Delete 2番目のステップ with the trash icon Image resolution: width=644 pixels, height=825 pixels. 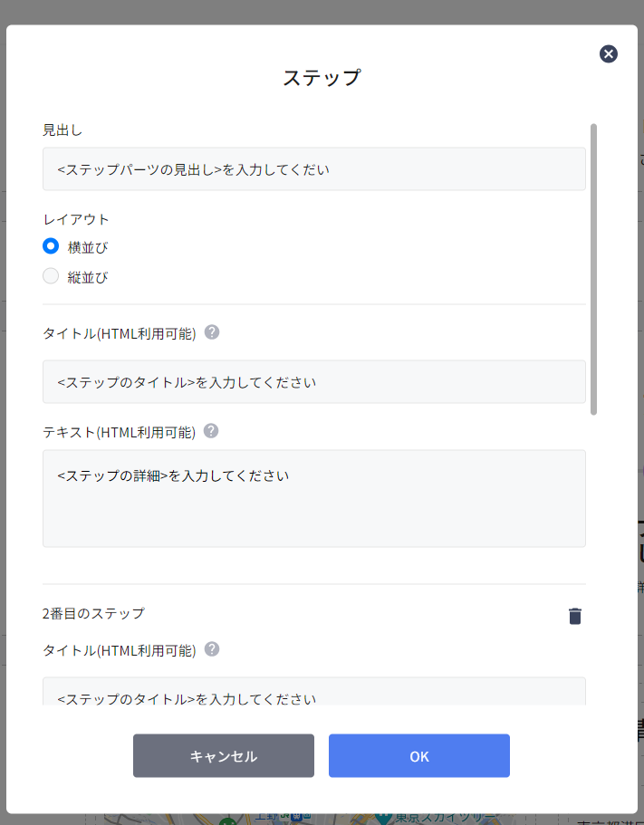coord(574,616)
